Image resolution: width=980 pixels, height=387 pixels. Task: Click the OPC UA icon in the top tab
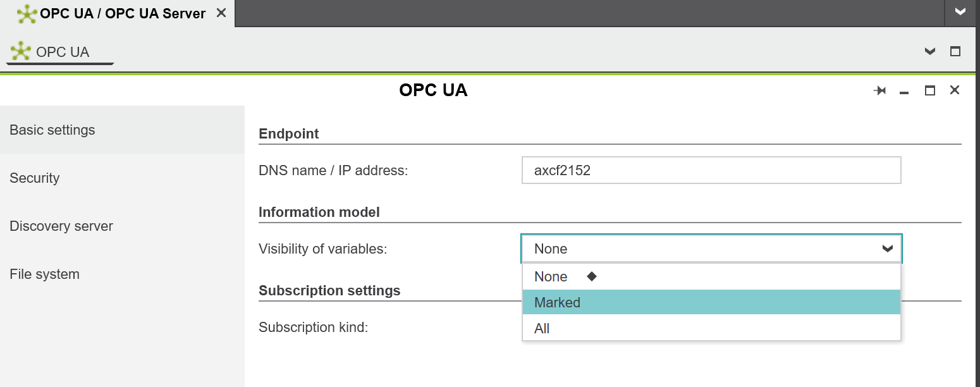click(27, 13)
